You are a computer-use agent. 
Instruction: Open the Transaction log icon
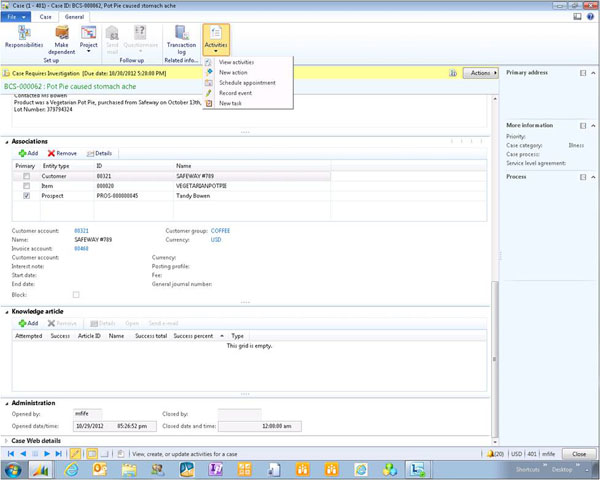tap(181, 37)
